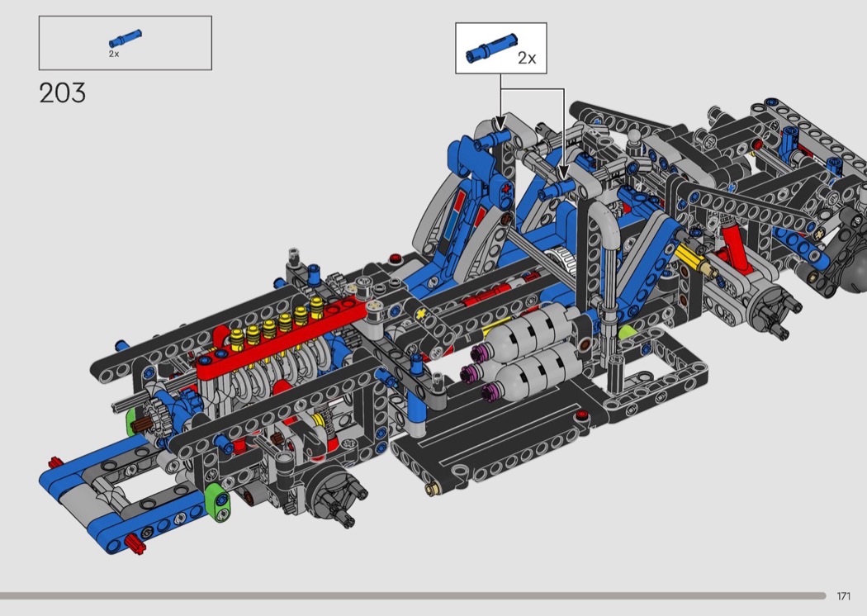This screenshot has width=867, height=616.
Task: Click the lime green connector at front left
Action: pos(216,501)
